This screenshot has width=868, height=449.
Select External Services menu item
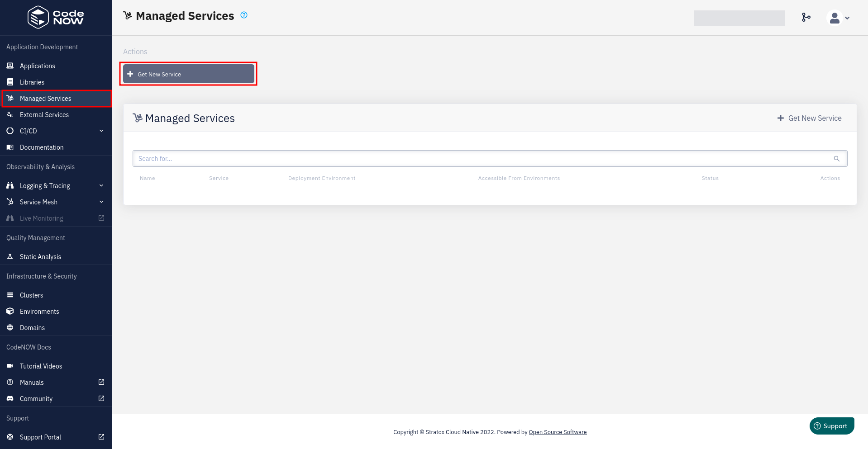(x=44, y=115)
